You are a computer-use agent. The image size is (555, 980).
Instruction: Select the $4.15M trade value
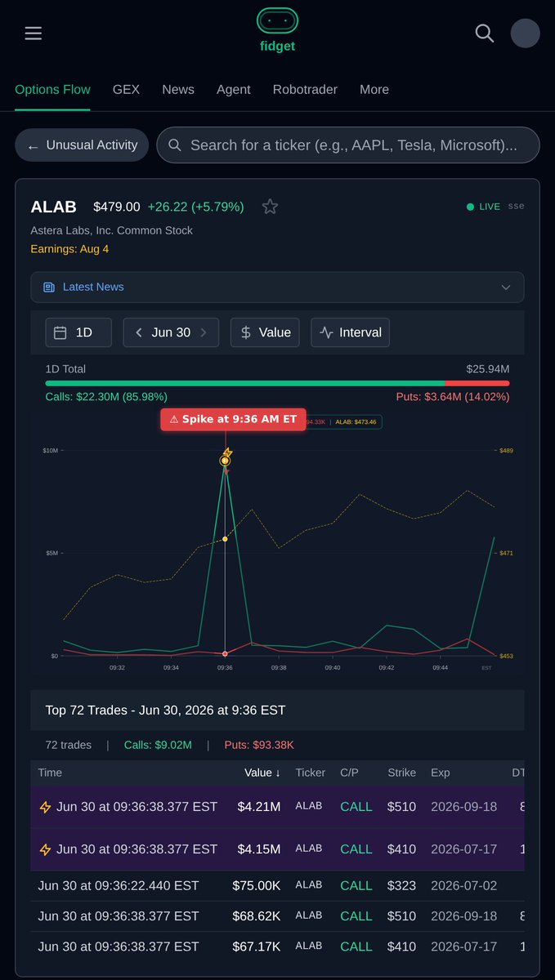pyautogui.click(x=259, y=849)
